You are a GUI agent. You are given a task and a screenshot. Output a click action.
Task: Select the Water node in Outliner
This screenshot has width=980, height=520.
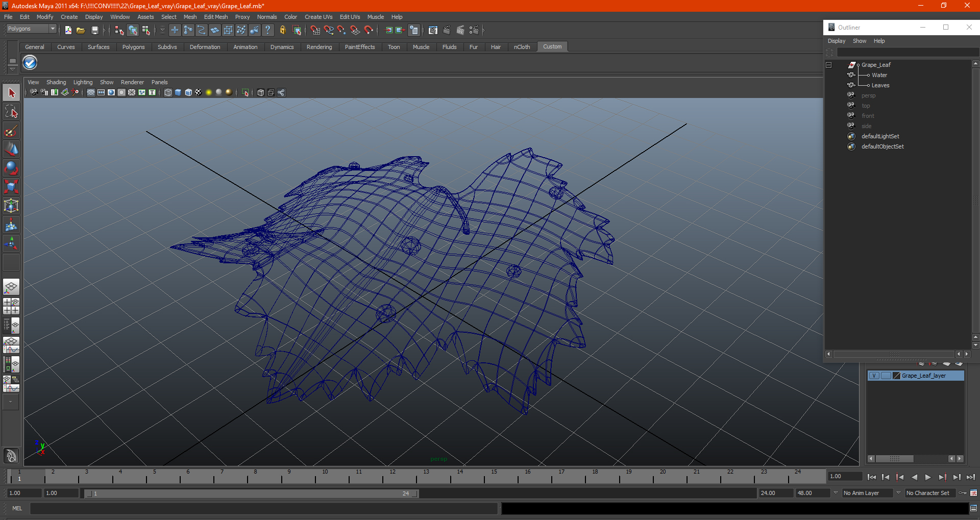point(879,75)
